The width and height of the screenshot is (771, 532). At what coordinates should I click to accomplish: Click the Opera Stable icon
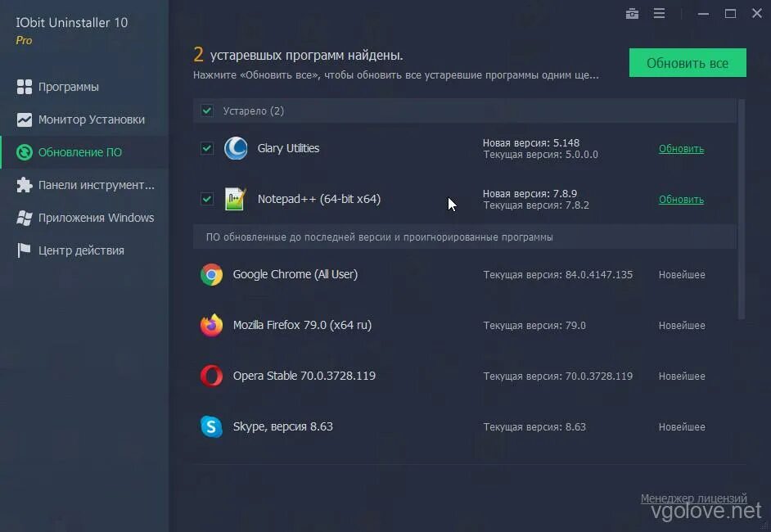click(x=211, y=376)
